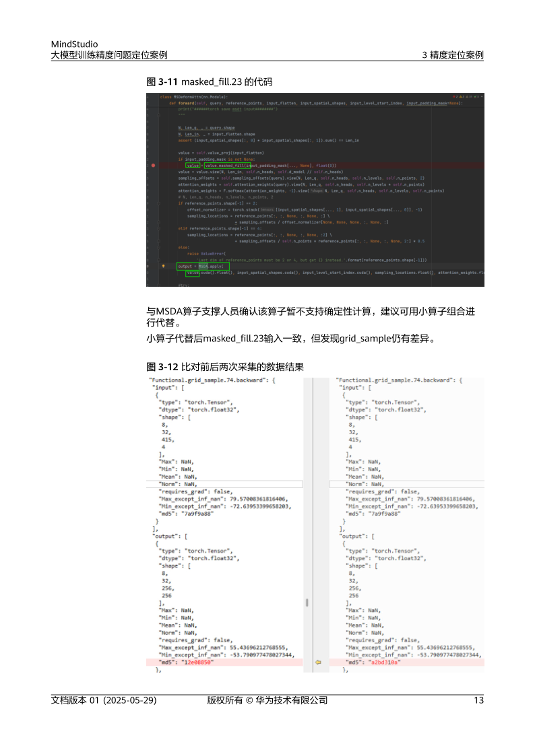Click footer "版权所有 © 华为技术有限公司"
This screenshot has height=756, width=535.
tap(267, 700)
